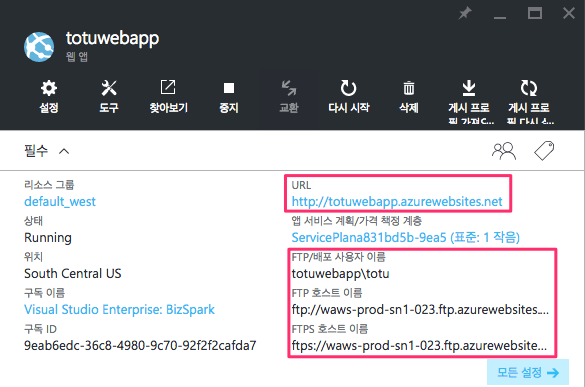Download publish profile with the arrow icon

point(469,88)
